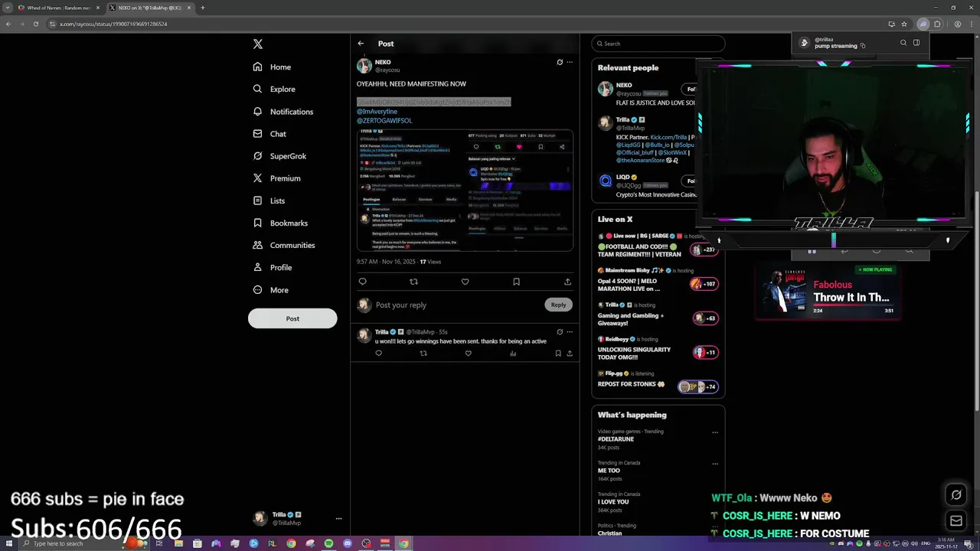Reply to Trilla's comment
The height and width of the screenshot is (551, 980).
(378, 354)
